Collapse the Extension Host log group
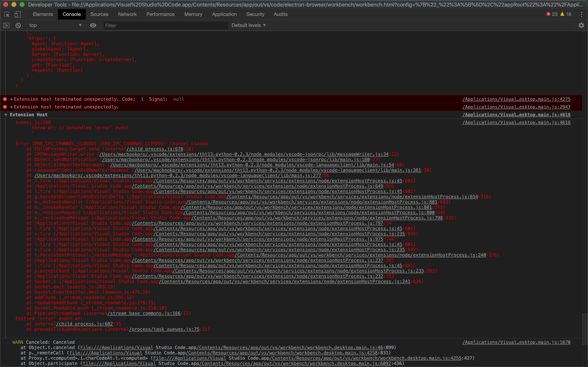This screenshot has height=367, width=588. 6,115
